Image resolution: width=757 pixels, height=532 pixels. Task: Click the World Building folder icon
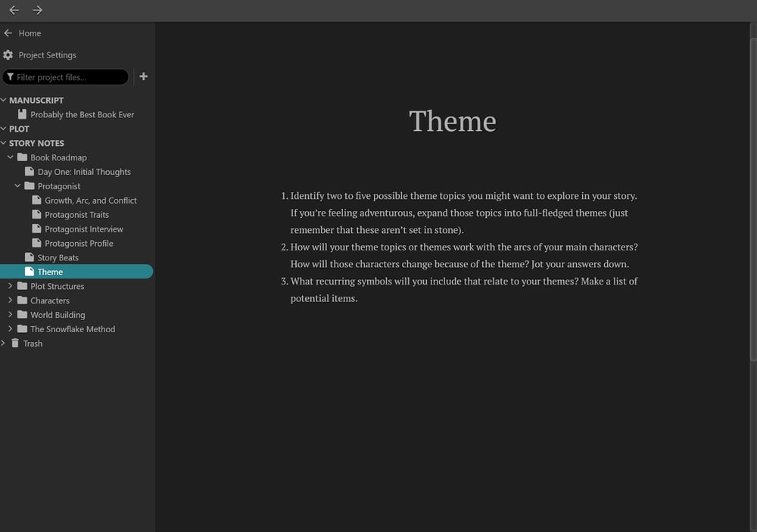22,314
